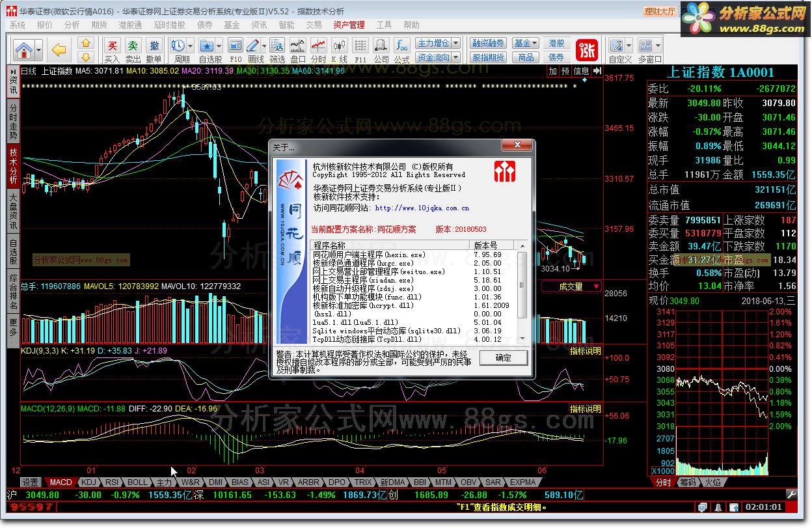
Task: Select the EXPMA indicator tab
Action: pos(522,482)
